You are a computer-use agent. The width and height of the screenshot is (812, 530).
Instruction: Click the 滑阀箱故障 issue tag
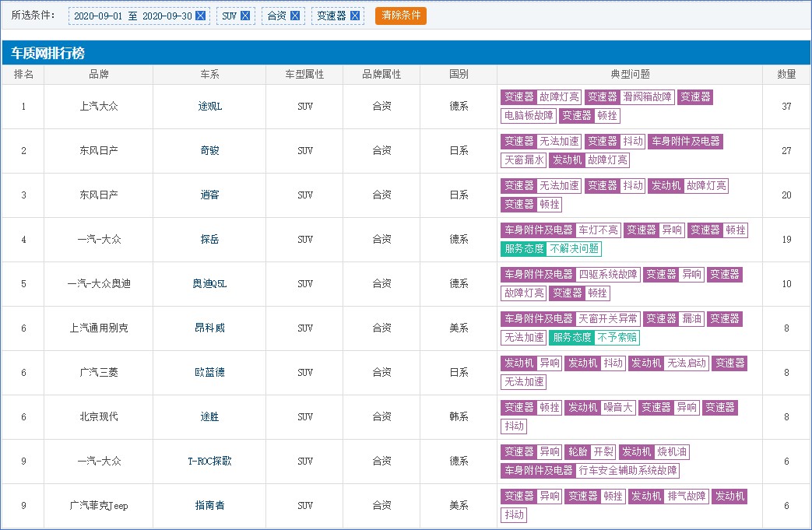click(647, 97)
